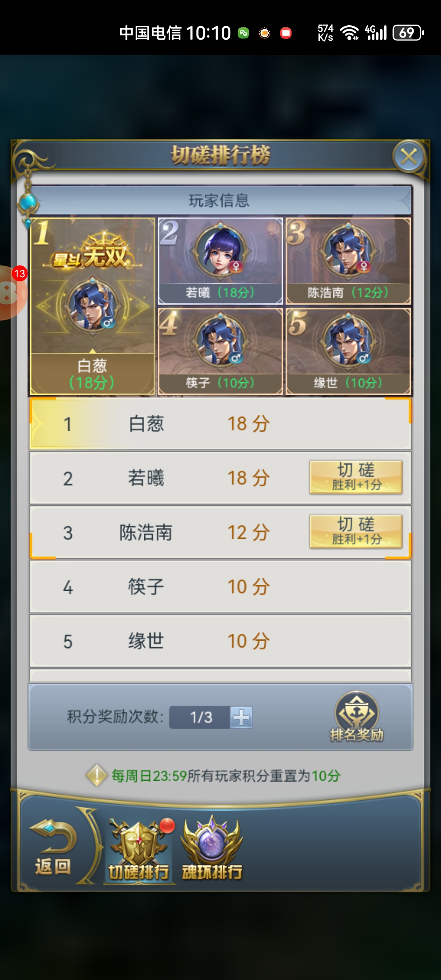View 若曦's second-place avatar
The height and width of the screenshot is (980, 441).
(220, 250)
